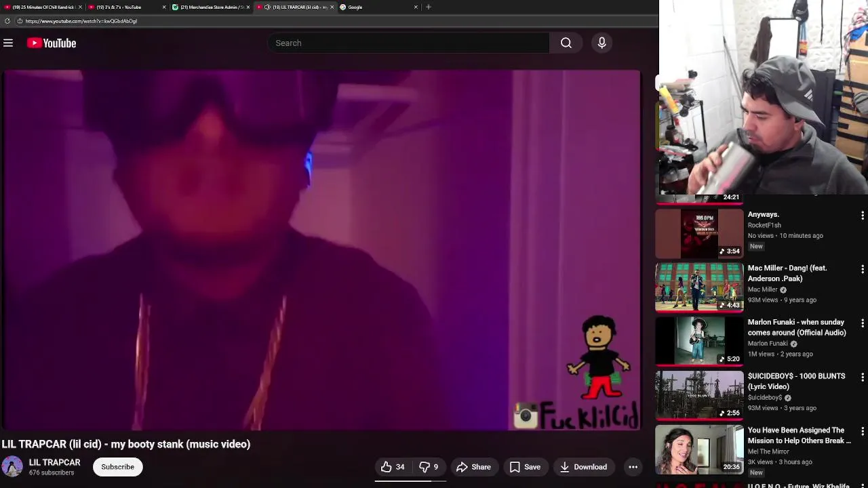Visit the Suicideboy$ channel name
868x488 pixels.
click(765, 398)
